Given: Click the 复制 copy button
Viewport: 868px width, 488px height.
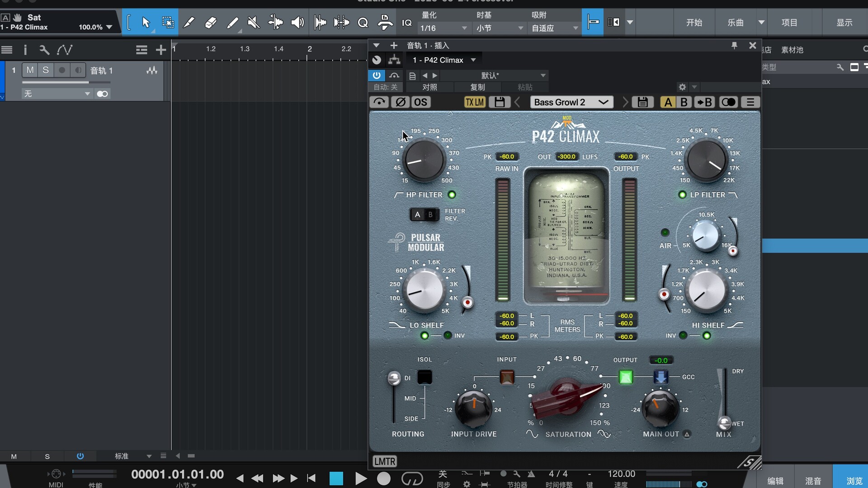Looking at the screenshot, I should (x=477, y=87).
